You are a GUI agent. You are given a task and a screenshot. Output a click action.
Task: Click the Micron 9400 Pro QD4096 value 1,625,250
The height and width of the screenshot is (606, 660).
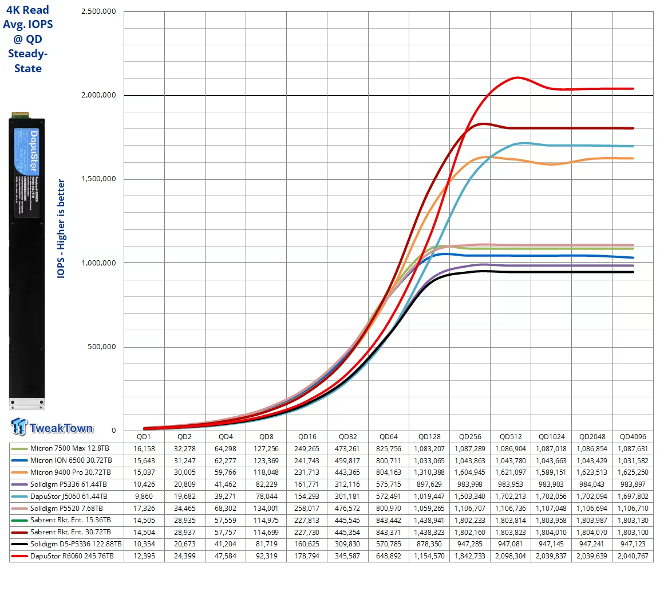(x=633, y=473)
